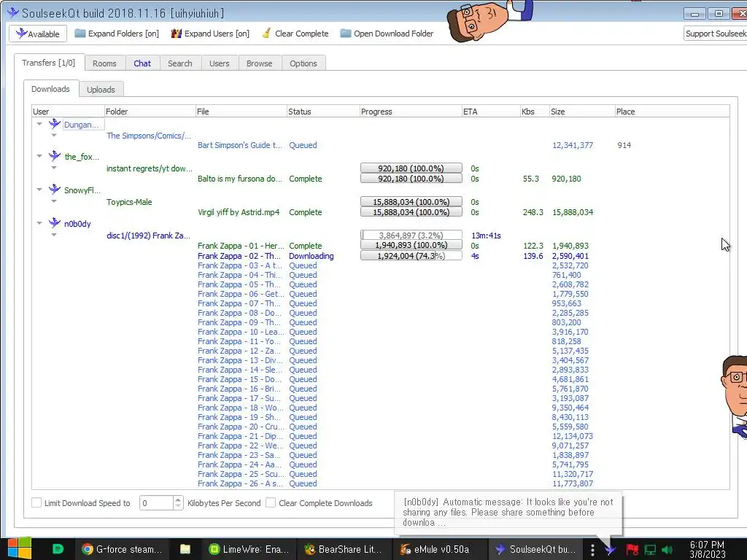Collapse the the_fox... user node
The width and height of the screenshot is (747, 560).
tap(39, 156)
